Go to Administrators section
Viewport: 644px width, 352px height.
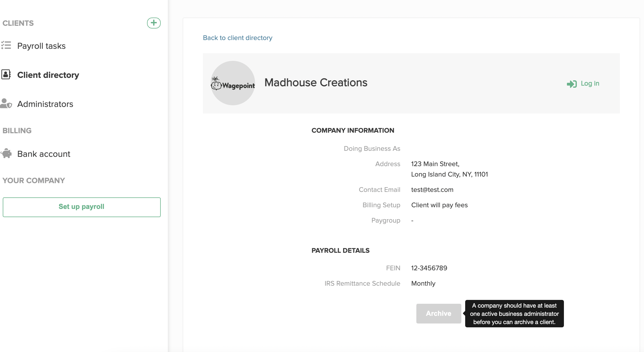point(45,104)
